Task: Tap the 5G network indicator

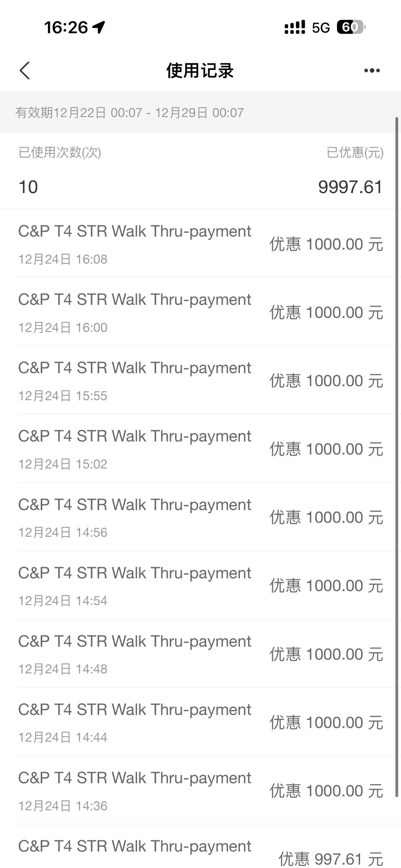Action: 321,28
